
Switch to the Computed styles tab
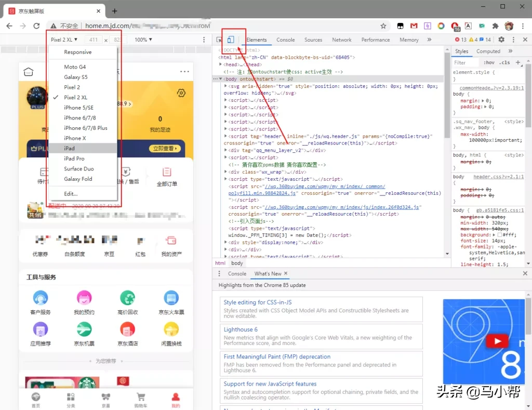[488, 51]
